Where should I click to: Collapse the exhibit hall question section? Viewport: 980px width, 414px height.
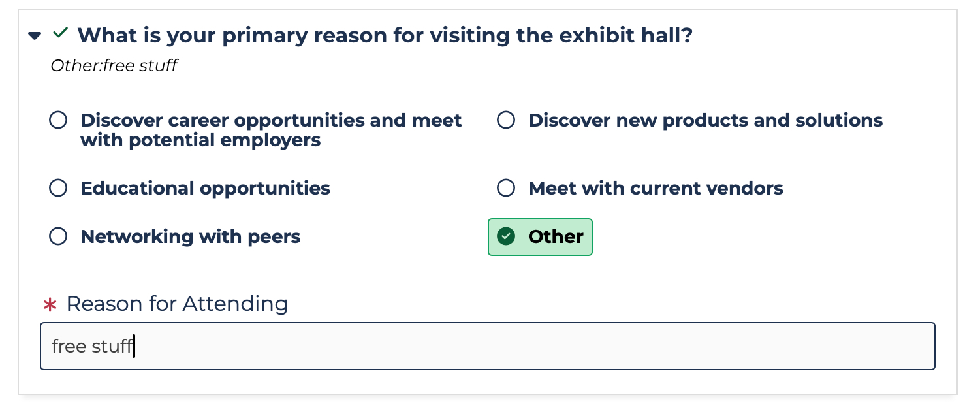pyautogui.click(x=35, y=36)
